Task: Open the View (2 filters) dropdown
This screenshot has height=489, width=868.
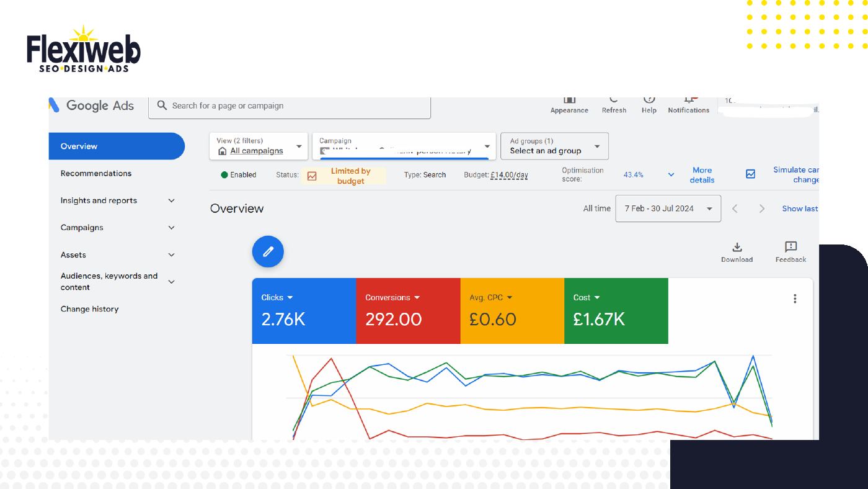Action: [259, 146]
